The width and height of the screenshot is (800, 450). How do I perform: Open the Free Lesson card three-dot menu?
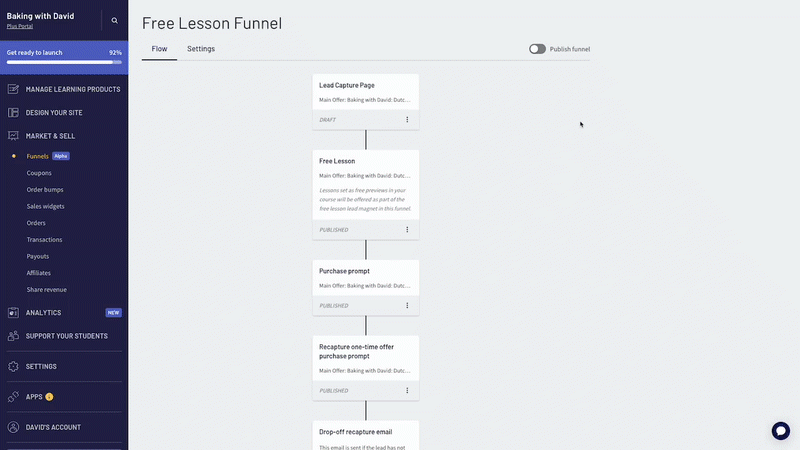pyautogui.click(x=407, y=230)
